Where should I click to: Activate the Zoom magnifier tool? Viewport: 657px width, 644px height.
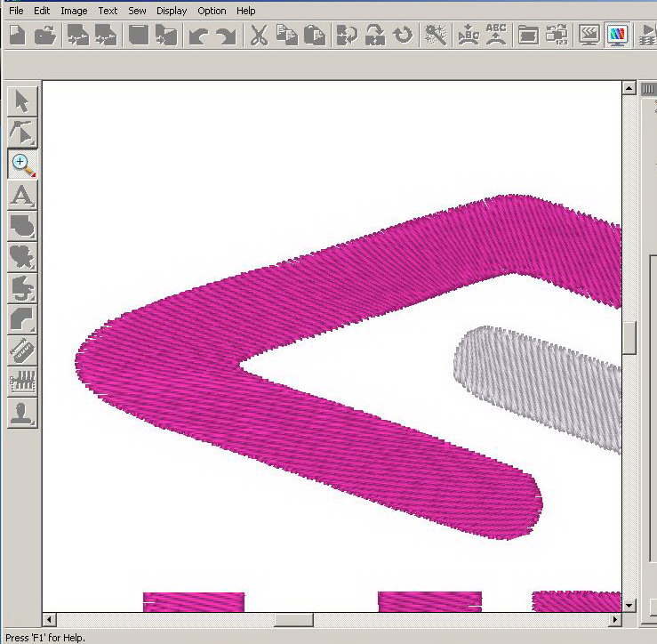pos(22,164)
